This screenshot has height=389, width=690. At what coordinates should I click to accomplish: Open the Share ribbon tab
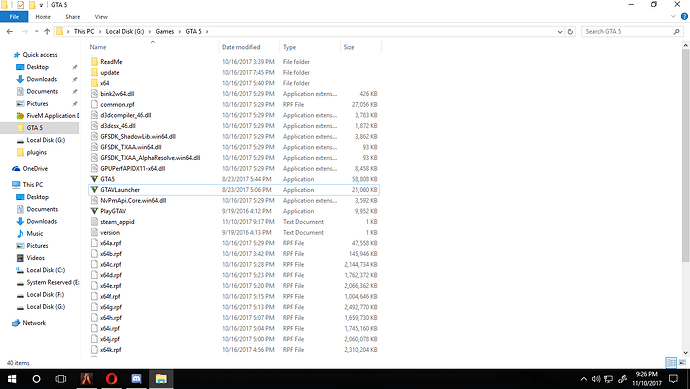pos(73,17)
